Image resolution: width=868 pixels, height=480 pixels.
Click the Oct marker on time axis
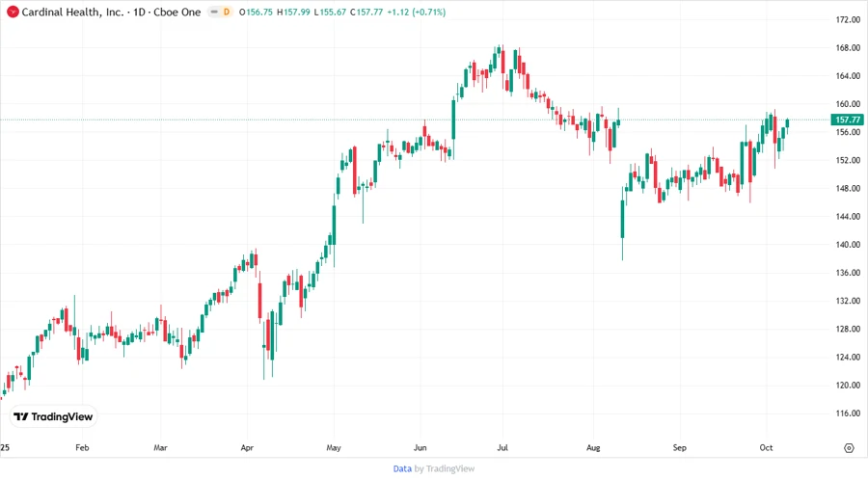click(x=765, y=448)
